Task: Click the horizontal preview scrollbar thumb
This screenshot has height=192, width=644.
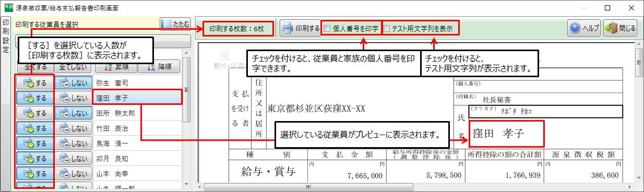Action: pos(308,187)
